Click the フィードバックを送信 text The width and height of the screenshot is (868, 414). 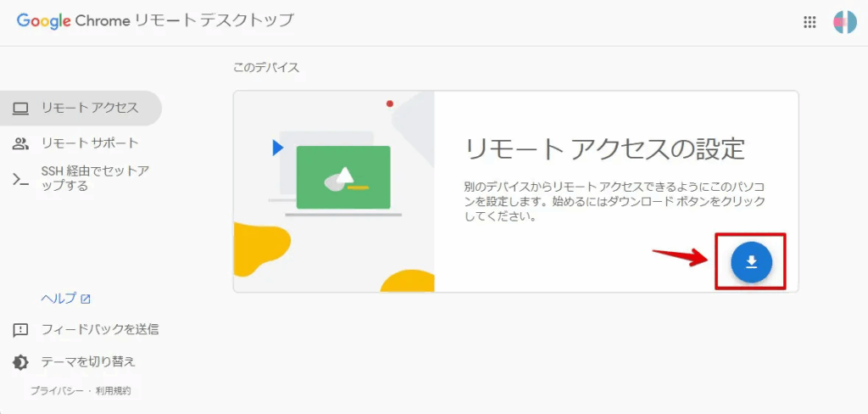(x=100, y=329)
